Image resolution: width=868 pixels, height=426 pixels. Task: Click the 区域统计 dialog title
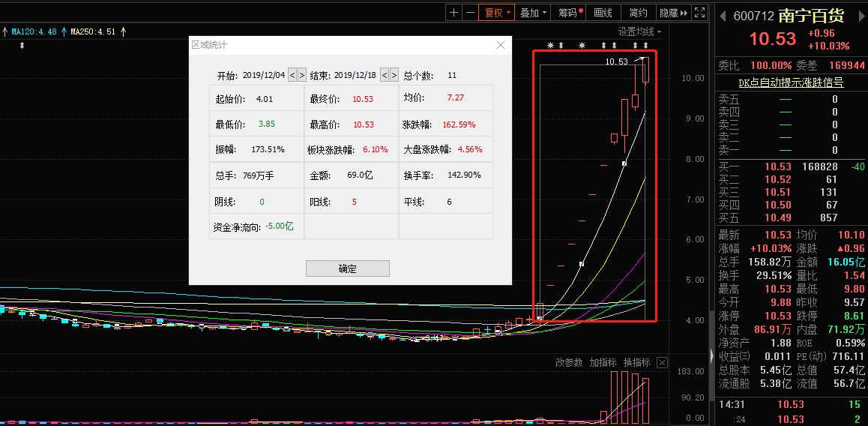point(208,45)
